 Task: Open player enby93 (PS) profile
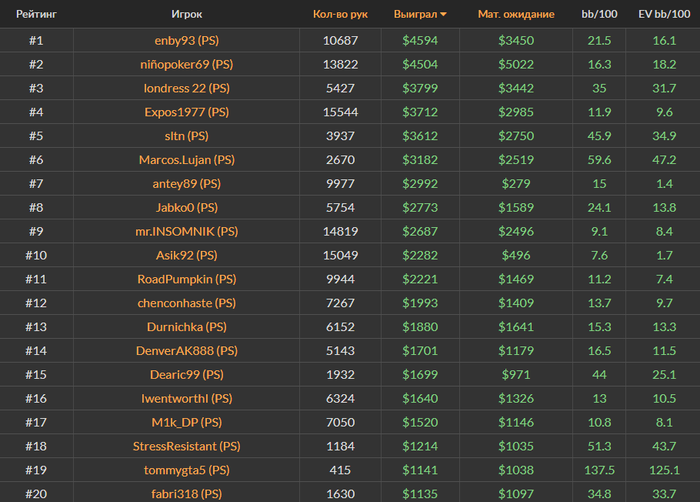point(187,41)
